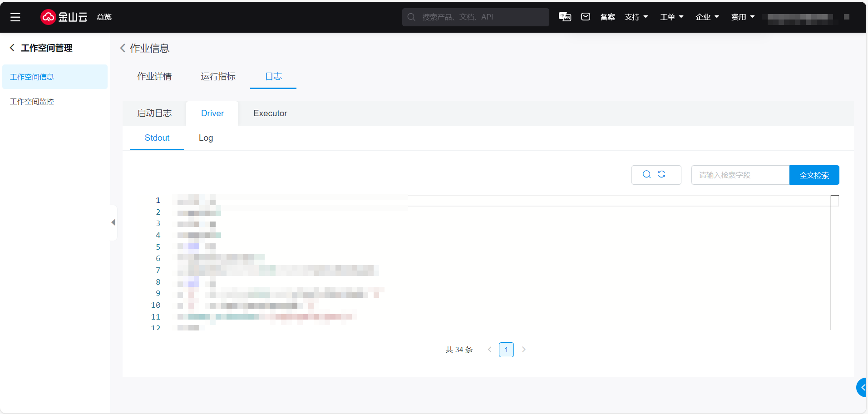This screenshot has width=868, height=414.
Task: Open the 备案 link
Action: [x=607, y=17]
